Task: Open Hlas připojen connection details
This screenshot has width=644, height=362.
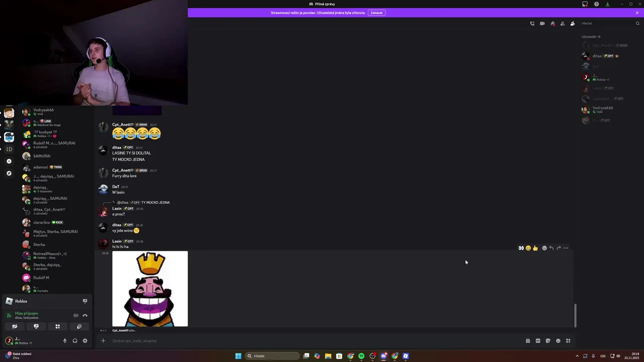Action: tap(26, 313)
